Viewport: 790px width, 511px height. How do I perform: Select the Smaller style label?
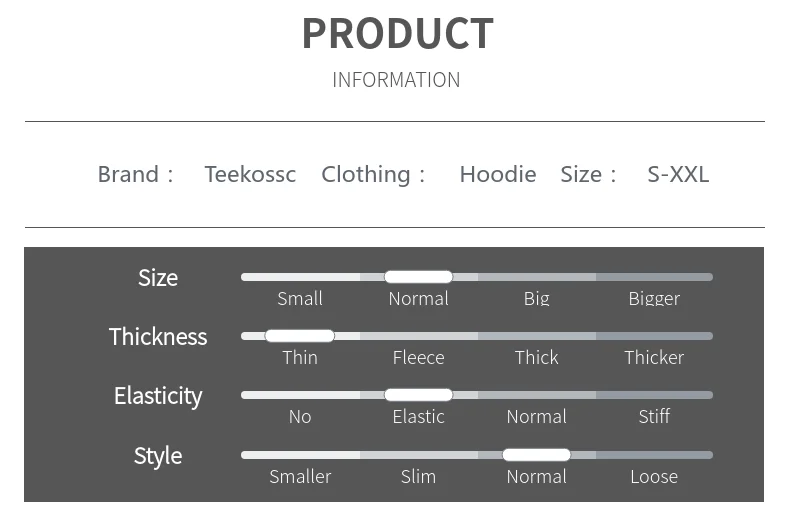coord(300,476)
